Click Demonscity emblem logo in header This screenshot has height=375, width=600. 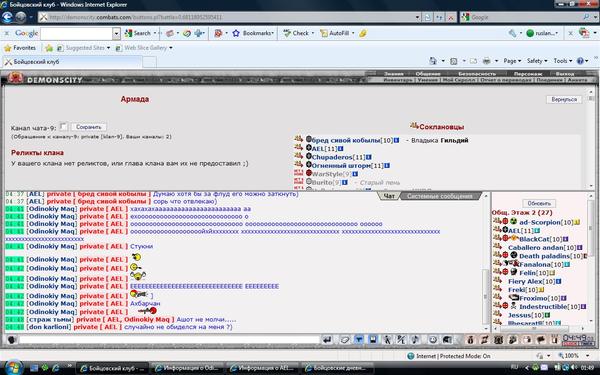[x=16, y=78]
